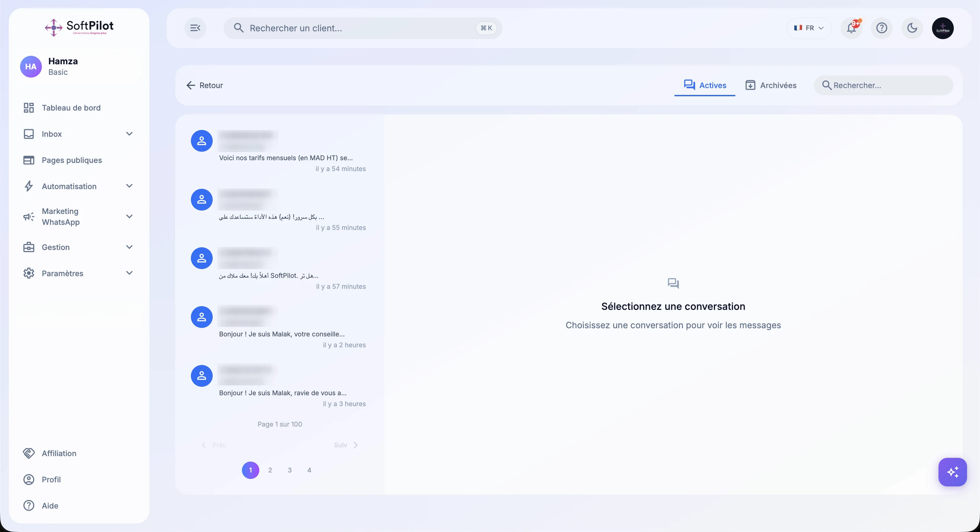Switch to the Archivées tab
The width and height of the screenshot is (980, 532).
tap(771, 85)
